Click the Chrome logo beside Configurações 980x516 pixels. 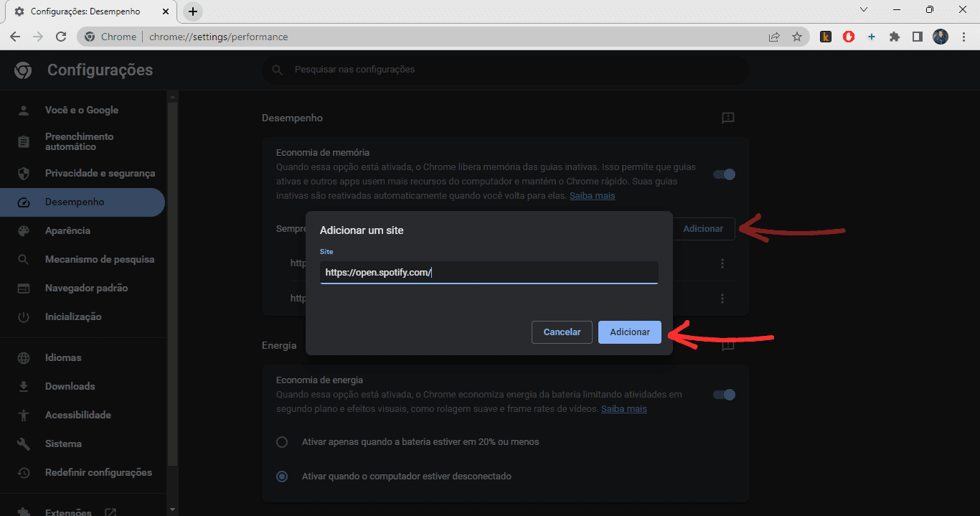tap(23, 70)
